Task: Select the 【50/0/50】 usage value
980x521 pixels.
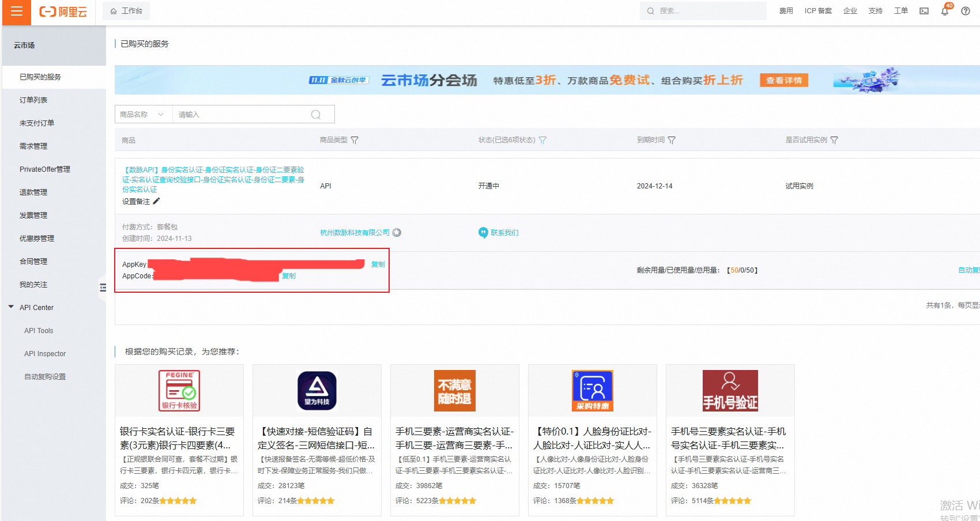Action: (742, 270)
